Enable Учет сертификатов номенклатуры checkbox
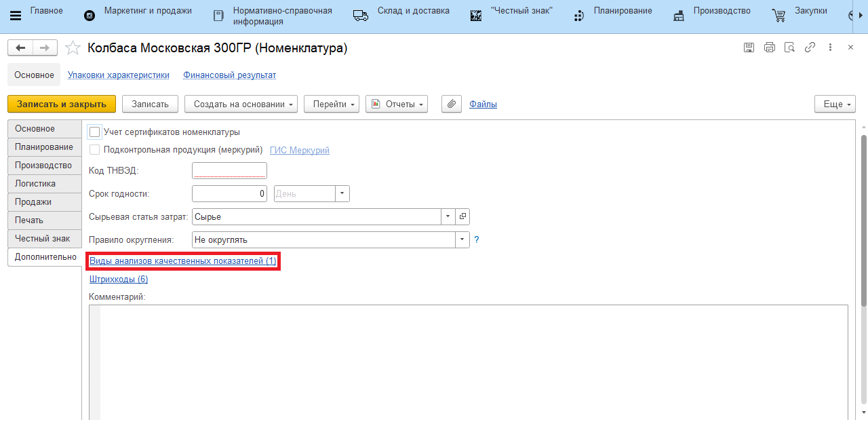 click(x=95, y=132)
